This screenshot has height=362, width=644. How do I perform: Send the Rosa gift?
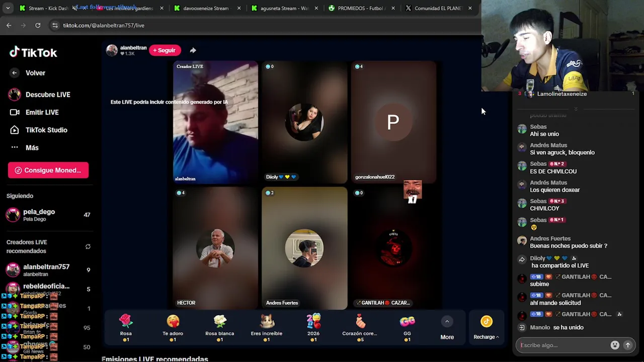point(126,328)
